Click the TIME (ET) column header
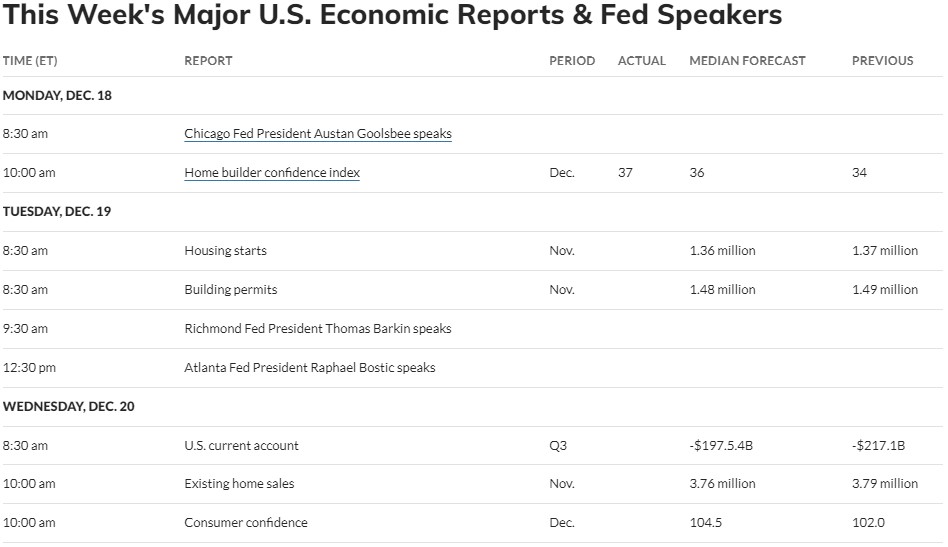The width and height of the screenshot is (948, 547). 30,61
